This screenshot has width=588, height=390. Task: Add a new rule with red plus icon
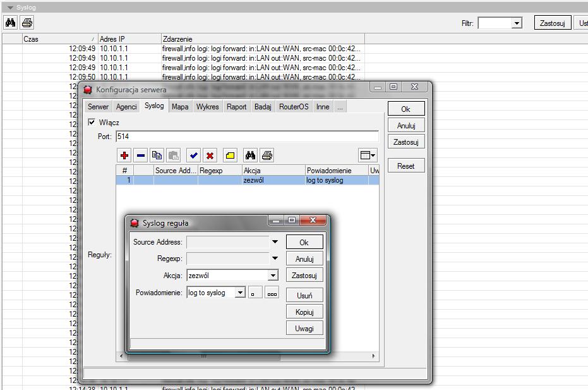coord(124,155)
